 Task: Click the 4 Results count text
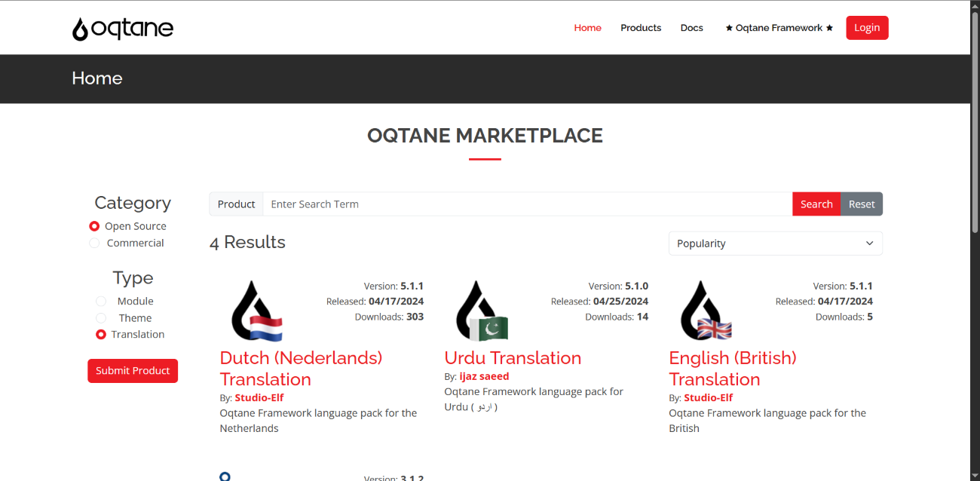(x=247, y=242)
